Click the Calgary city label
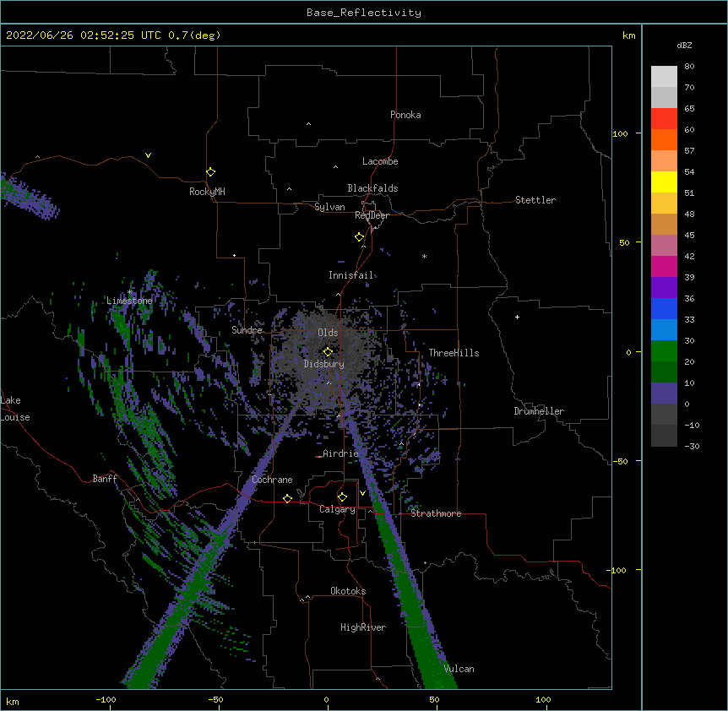The image size is (728, 711). (x=337, y=509)
